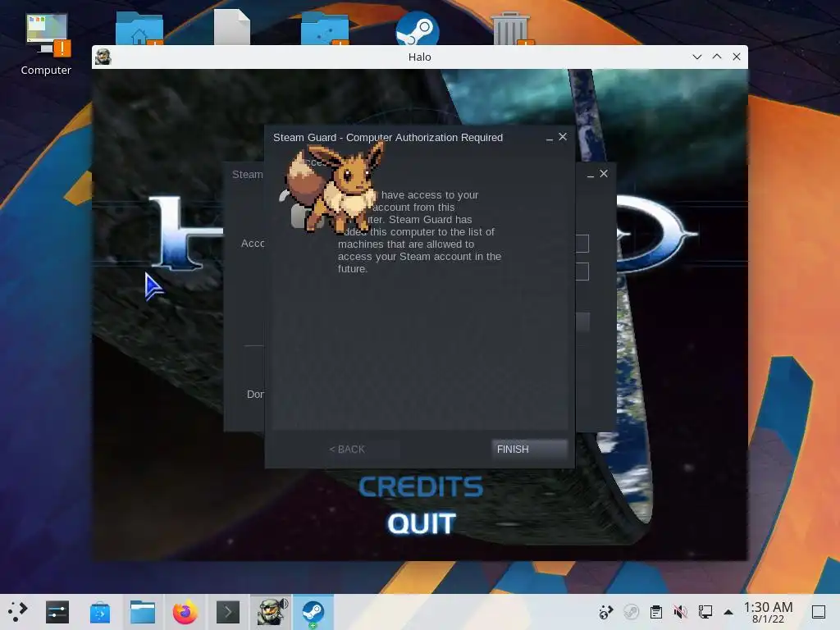
Task: Open Dolphin file manager from taskbar
Action: 143,612
